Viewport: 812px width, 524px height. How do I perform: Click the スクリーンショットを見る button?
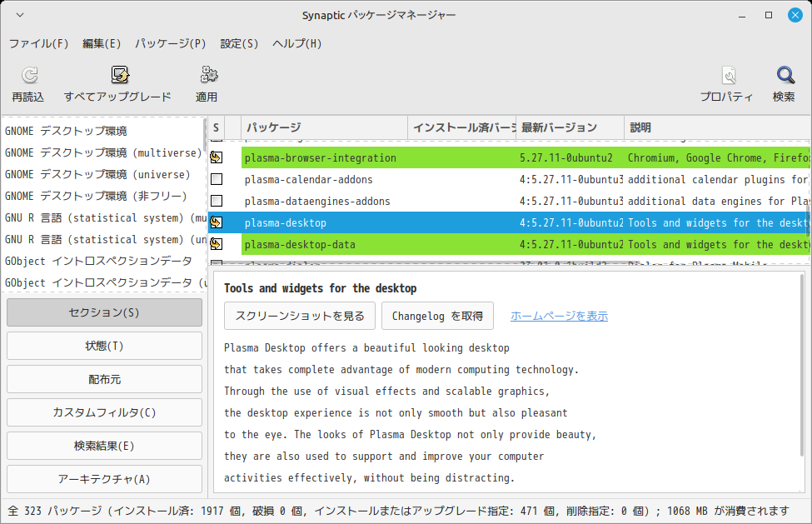(x=301, y=317)
